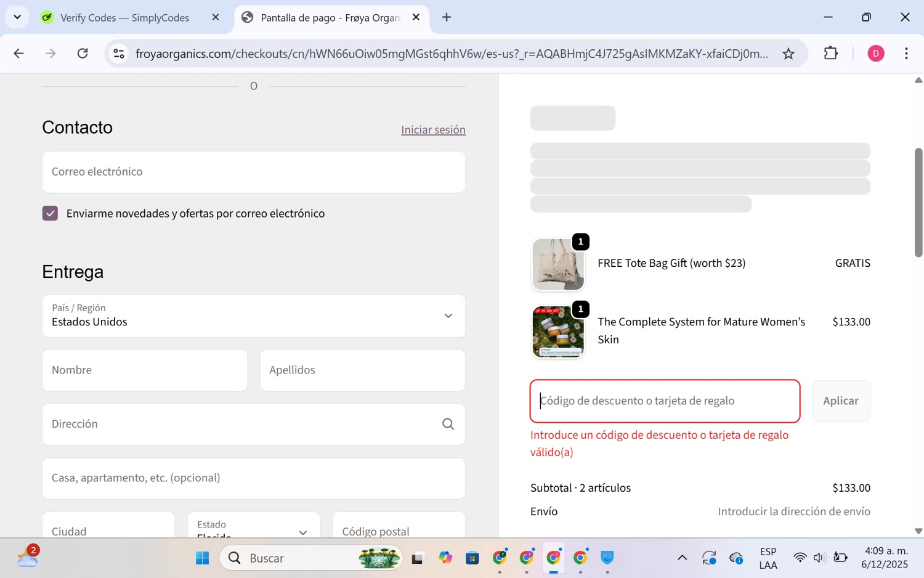Screen dimensions: 924x578
Task: Click the FREE Tote Bag Gift thumbnail
Action: point(558,264)
